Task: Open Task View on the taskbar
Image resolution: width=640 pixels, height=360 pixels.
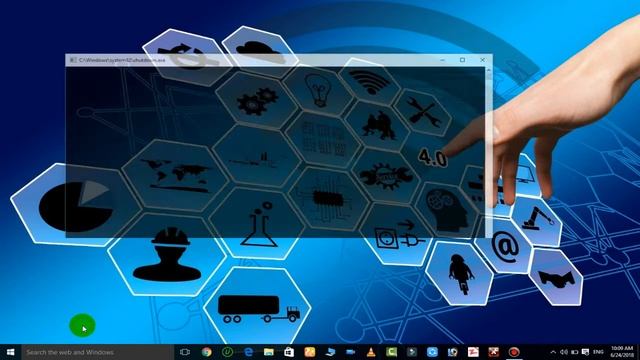Action: point(185,352)
